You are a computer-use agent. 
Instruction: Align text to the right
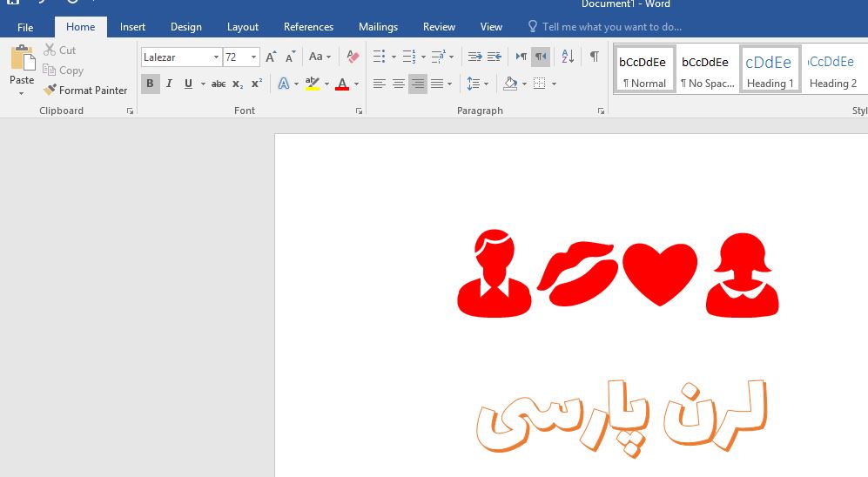point(418,84)
